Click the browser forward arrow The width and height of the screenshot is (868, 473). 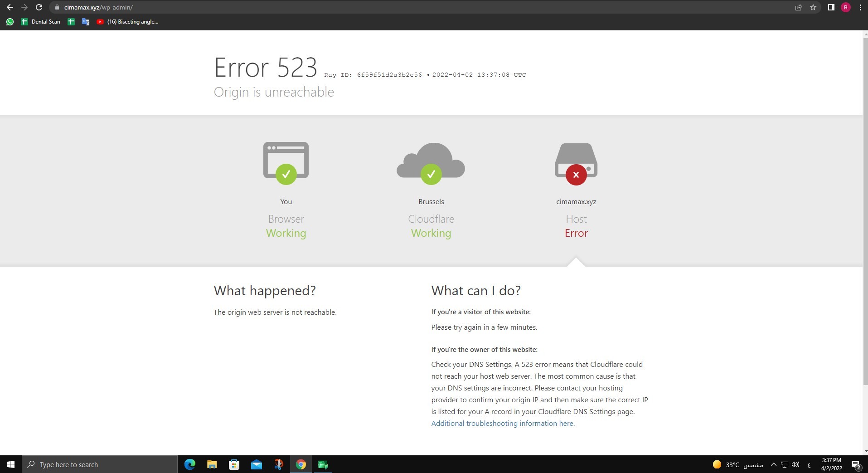coord(24,7)
